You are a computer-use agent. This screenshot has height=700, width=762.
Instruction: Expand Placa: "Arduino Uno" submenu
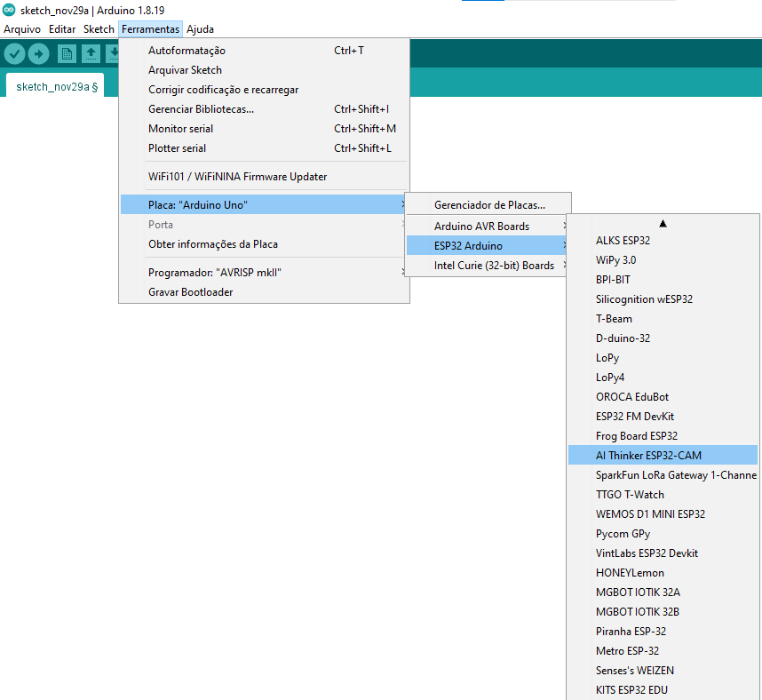click(x=264, y=204)
